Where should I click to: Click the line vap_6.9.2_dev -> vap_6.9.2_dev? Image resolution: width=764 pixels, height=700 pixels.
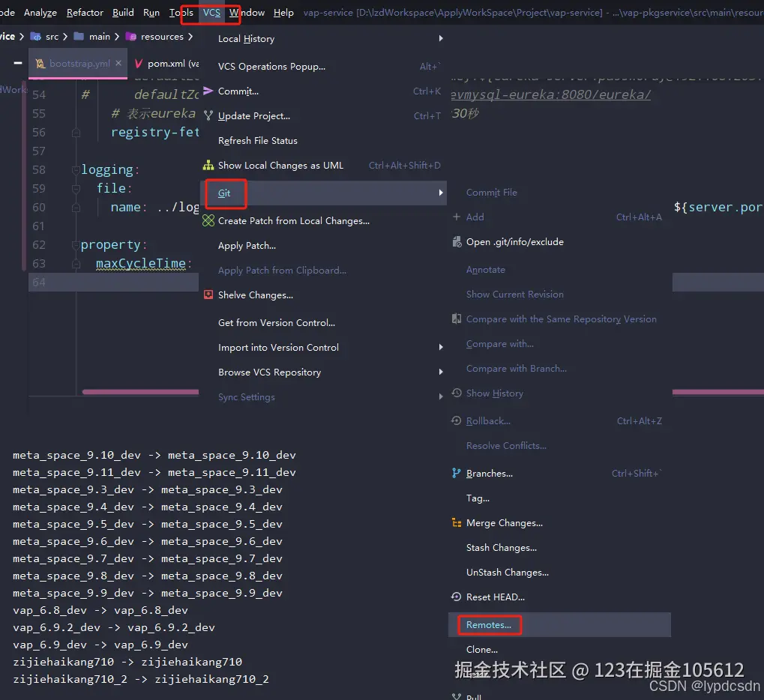pos(113,627)
